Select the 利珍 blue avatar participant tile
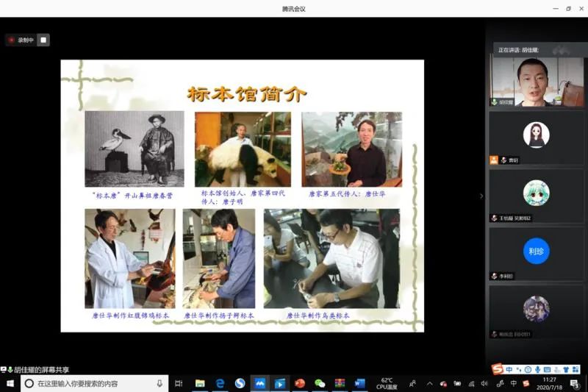 (537, 251)
